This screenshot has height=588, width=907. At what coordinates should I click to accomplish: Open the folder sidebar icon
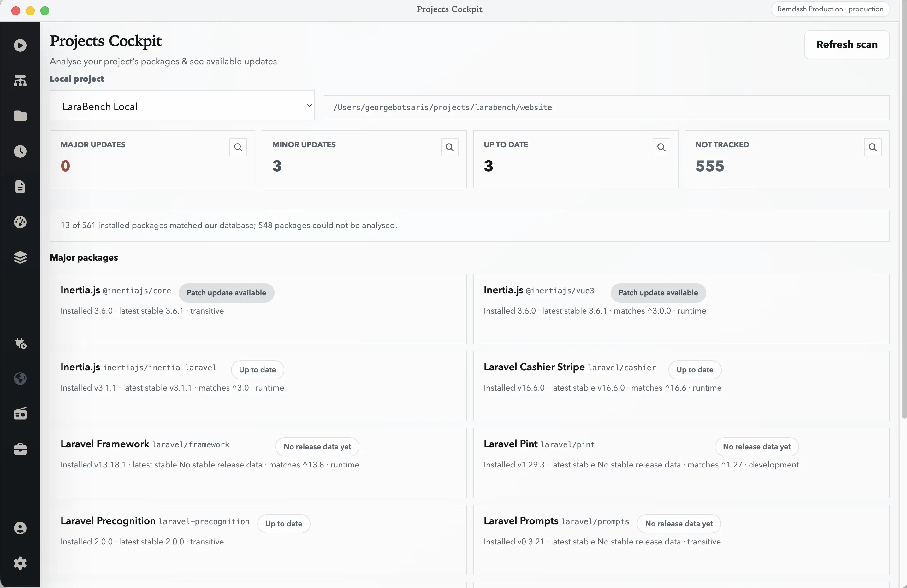20,116
